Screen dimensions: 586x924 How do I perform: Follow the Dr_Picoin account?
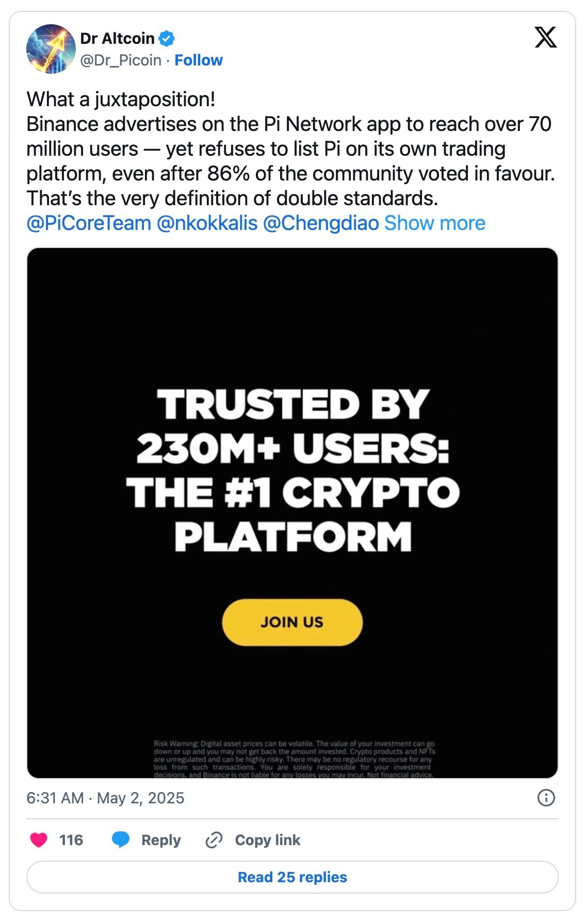click(x=199, y=60)
